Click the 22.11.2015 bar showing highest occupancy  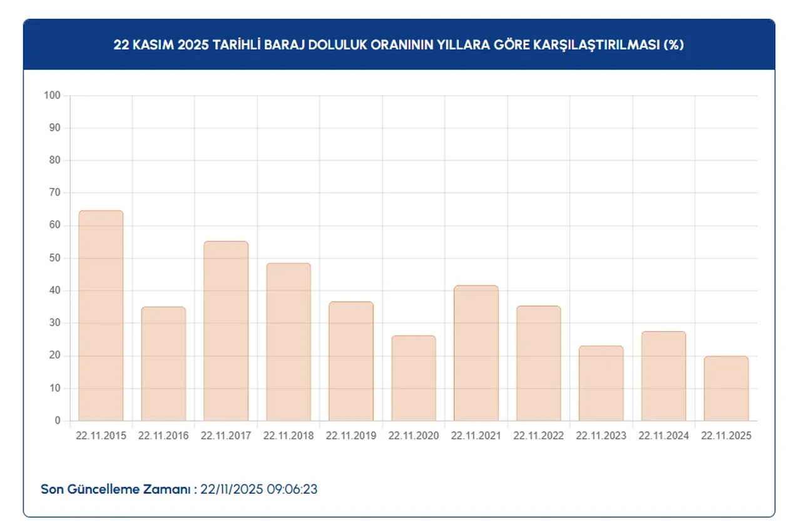coord(100,313)
